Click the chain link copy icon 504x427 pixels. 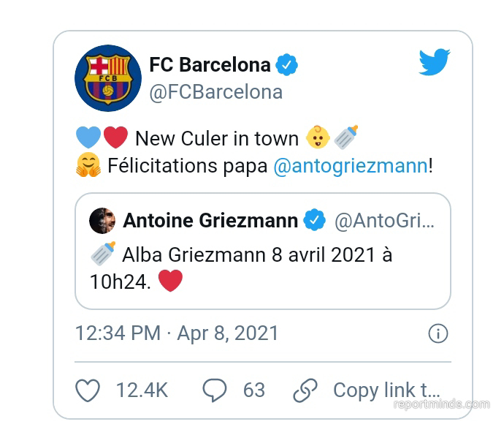click(x=305, y=390)
